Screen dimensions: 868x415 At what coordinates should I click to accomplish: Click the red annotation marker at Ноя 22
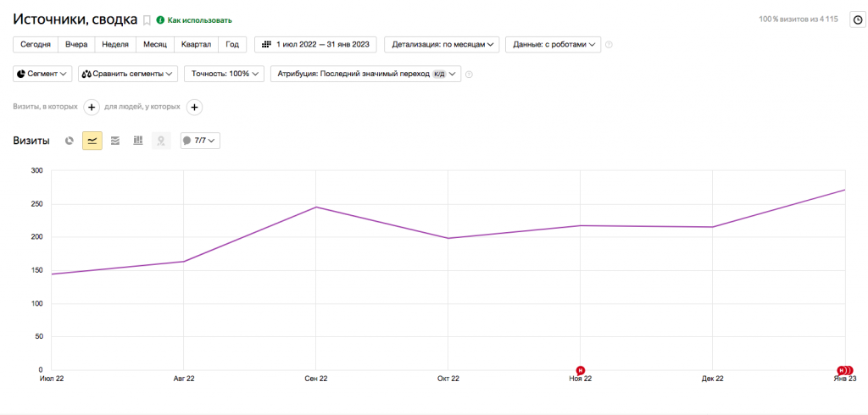(580, 369)
